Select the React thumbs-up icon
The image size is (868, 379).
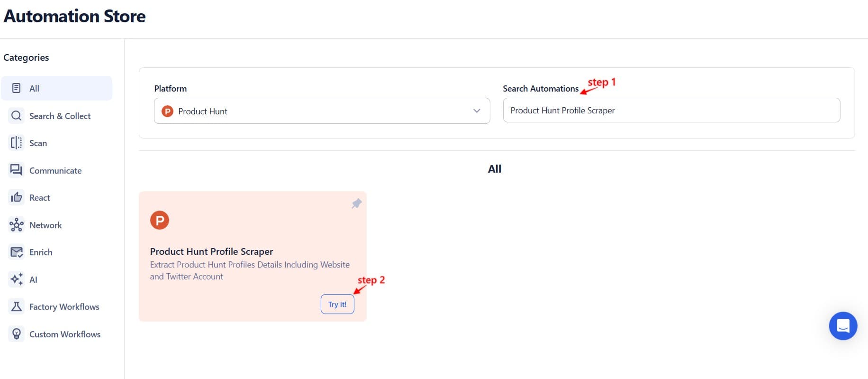click(x=16, y=197)
